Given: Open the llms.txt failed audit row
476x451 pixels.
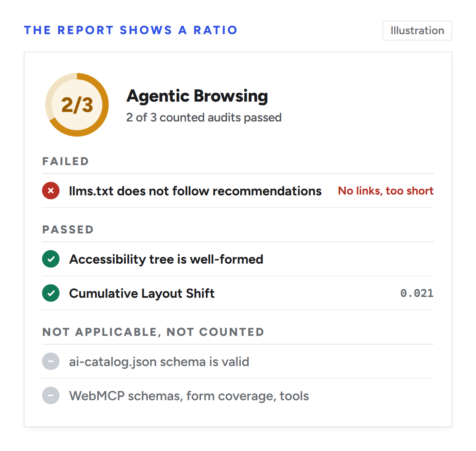Looking at the screenshot, I should point(238,191).
